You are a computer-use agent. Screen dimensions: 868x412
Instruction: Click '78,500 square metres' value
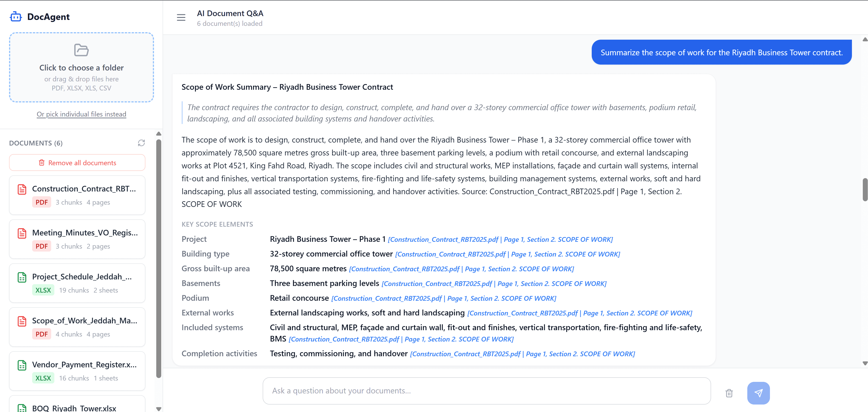click(308, 269)
